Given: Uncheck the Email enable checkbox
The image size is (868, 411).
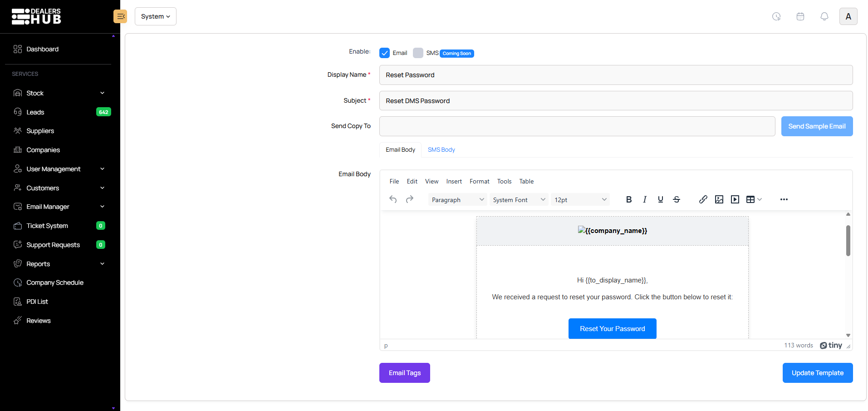Looking at the screenshot, I should click(384, 53).
